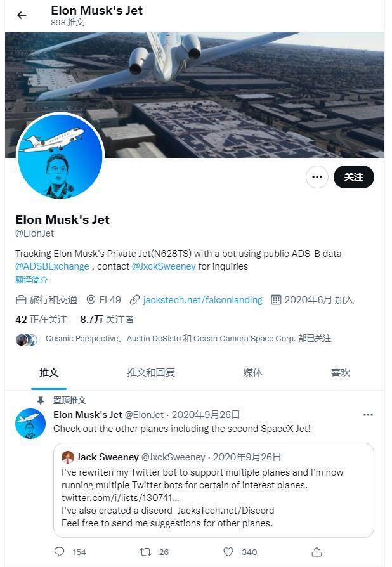This screenshot has height=567, width=392.
Task: Switch to the 媒体 tab
Action: (253, 372)
